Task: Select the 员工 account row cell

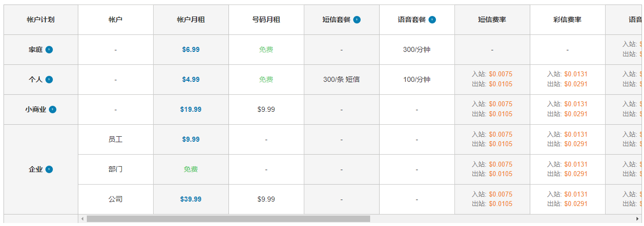Action: [x=115, y=140]
